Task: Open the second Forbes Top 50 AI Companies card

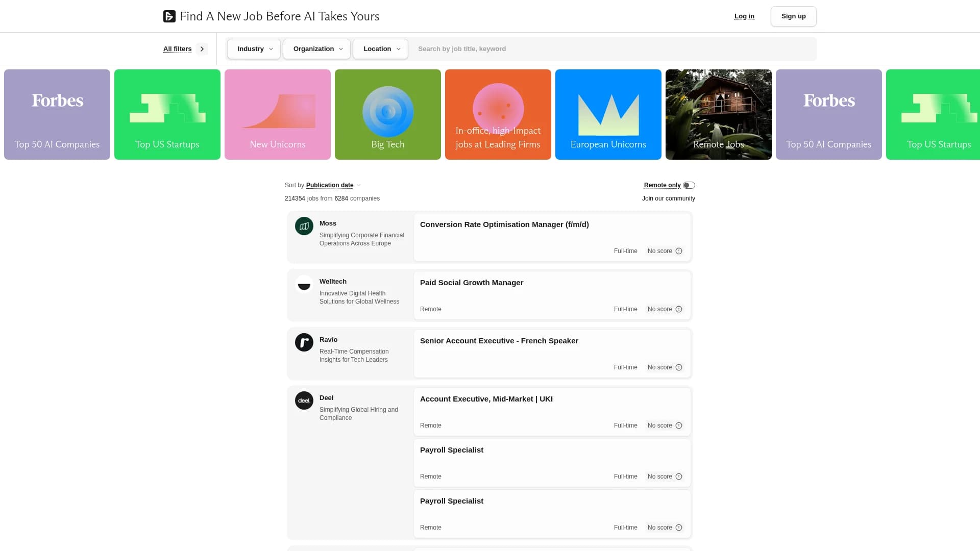Action: point(829,115)
